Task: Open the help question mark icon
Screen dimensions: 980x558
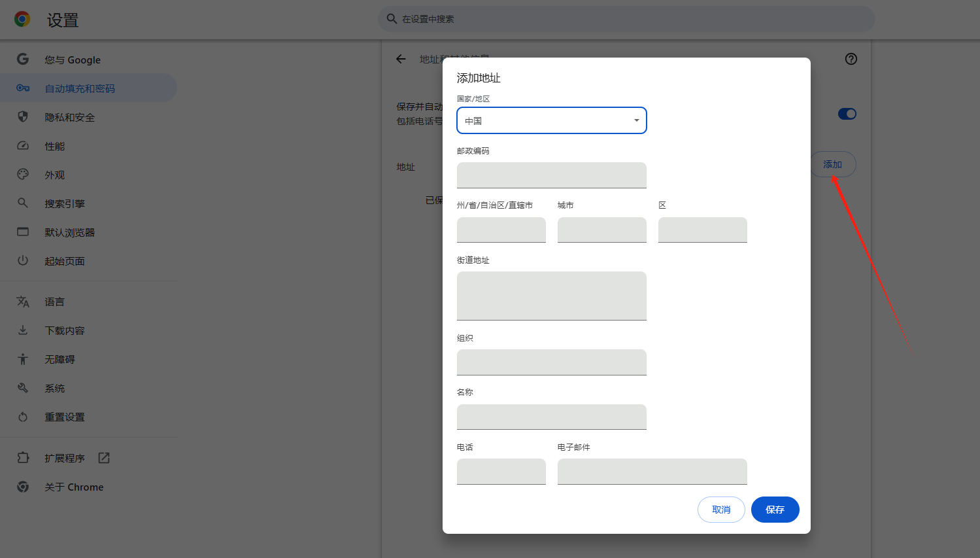Action: (x=851, y=59)
